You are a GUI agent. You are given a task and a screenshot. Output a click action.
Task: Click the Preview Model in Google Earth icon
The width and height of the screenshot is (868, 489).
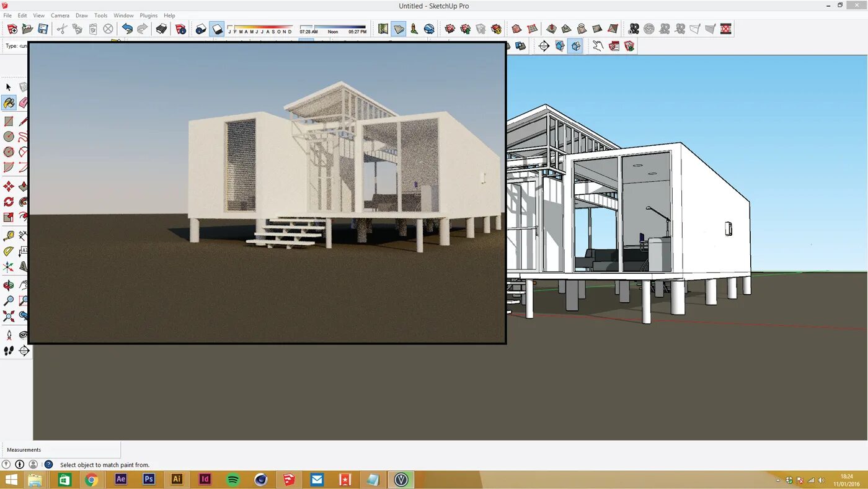click(429, 29)
